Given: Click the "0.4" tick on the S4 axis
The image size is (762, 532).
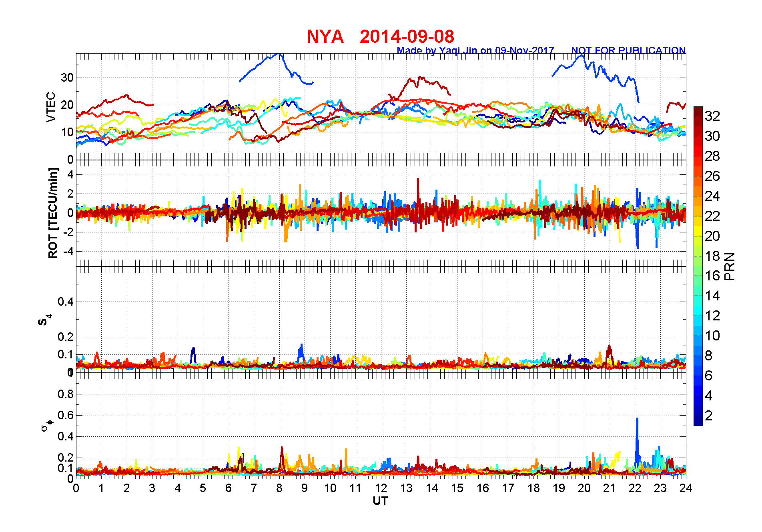Looking at the screenshot, I should pos(66,302).
